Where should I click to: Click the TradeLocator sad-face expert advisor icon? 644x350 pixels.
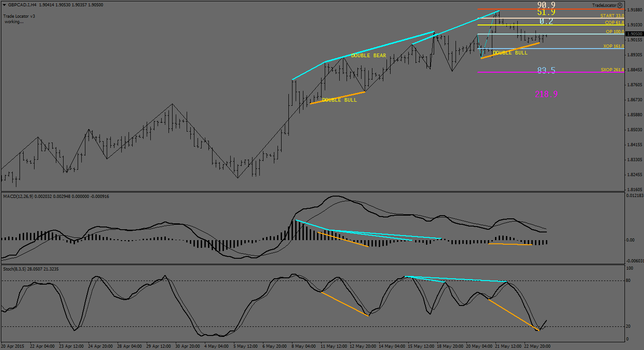pyautogui.click(x=620, y=5)
